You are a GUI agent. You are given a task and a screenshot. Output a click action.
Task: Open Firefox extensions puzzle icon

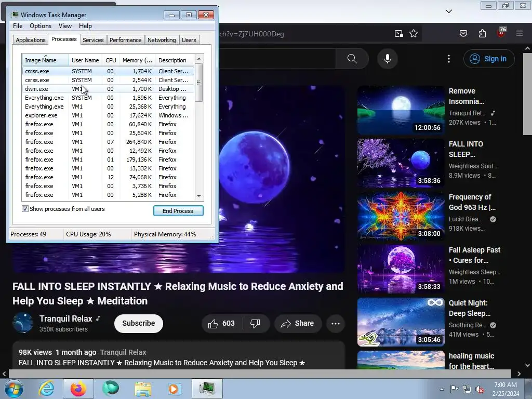tap(482, 33)
